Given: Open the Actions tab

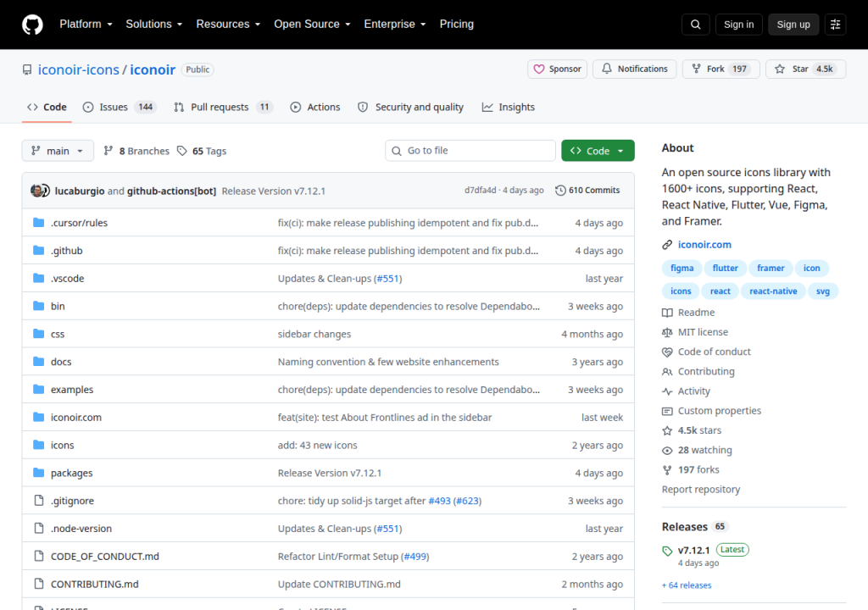Looking at the screenshot, I should pos(315,108).
